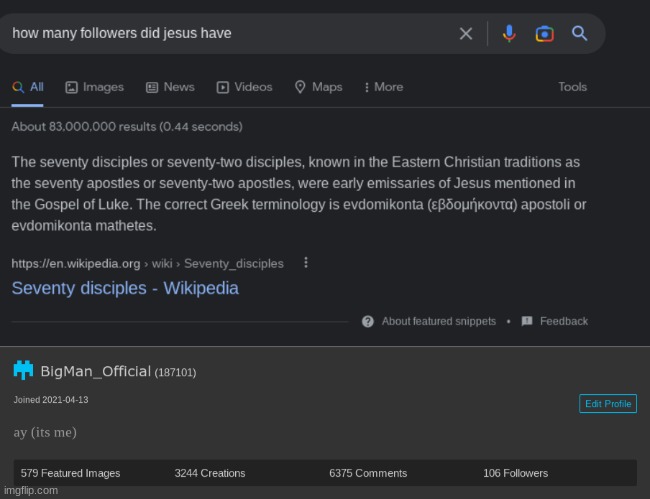Screen dimensions: 650x499
Task: Switch to the Maps tab
Action: (x=318, y=87)
